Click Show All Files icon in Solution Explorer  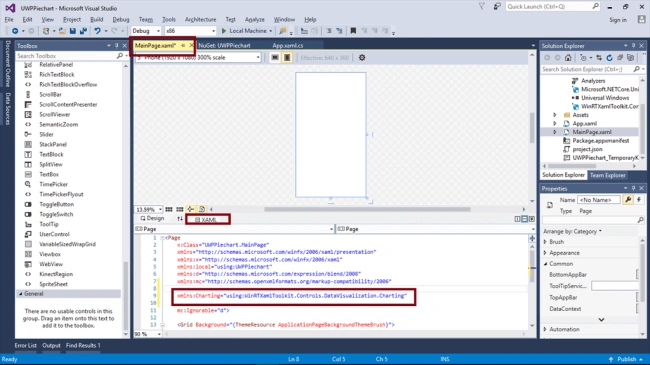click(631, 58)
